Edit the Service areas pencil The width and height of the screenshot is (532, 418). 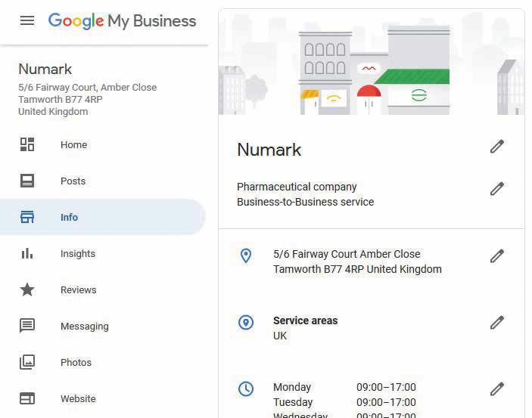coord(496,323)
